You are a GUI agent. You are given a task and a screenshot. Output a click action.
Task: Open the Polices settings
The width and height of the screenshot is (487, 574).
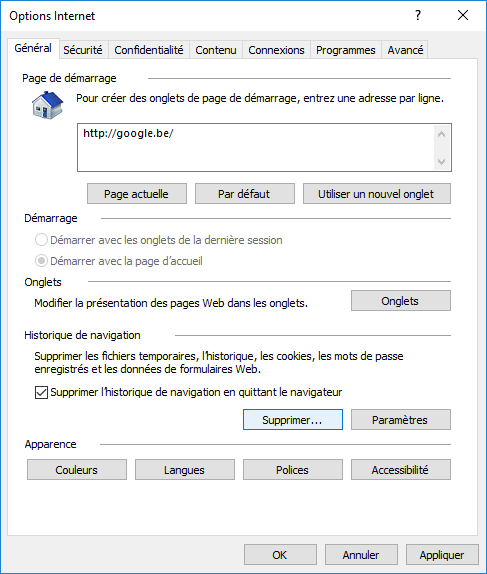(293, 470)
